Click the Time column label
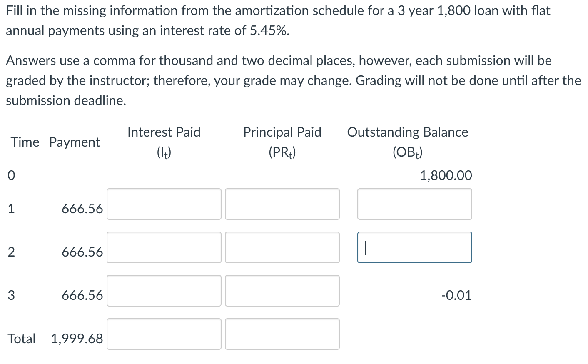The height and width of the screenshot is (364, 588). [x=25, y=142]
